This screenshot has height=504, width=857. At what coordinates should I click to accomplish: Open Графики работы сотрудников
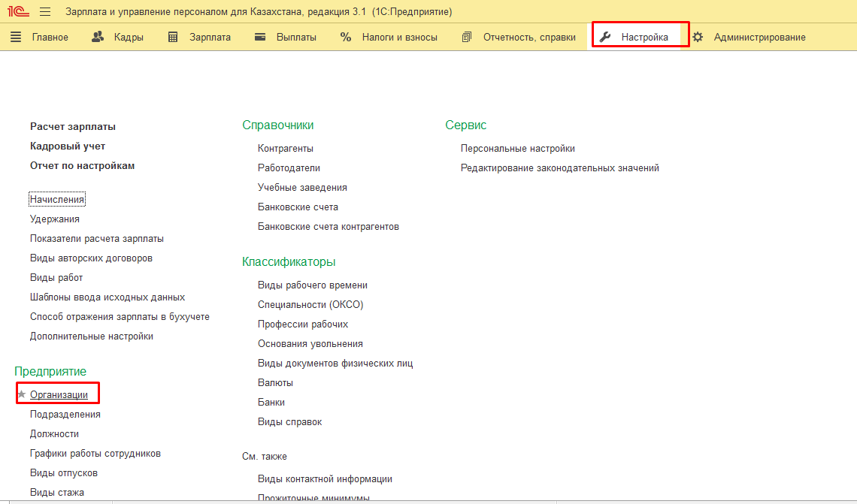point(95,453)
